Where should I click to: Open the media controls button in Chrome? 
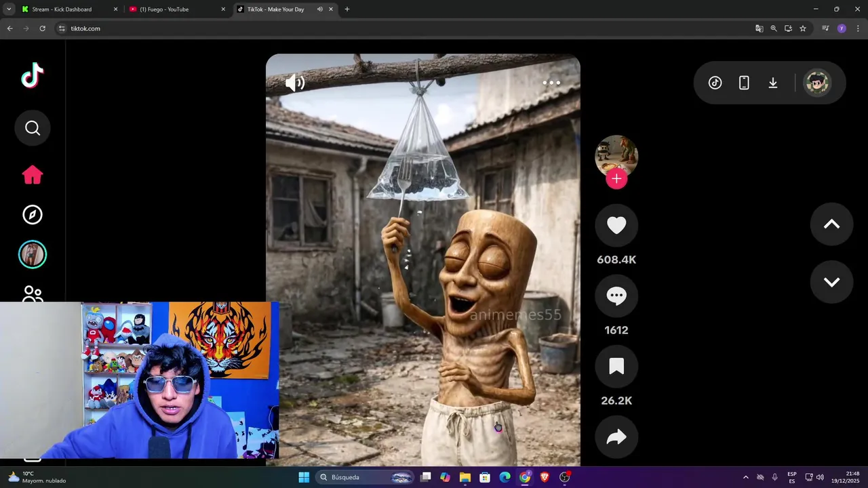pyautogui.click(x=825, y=28)
